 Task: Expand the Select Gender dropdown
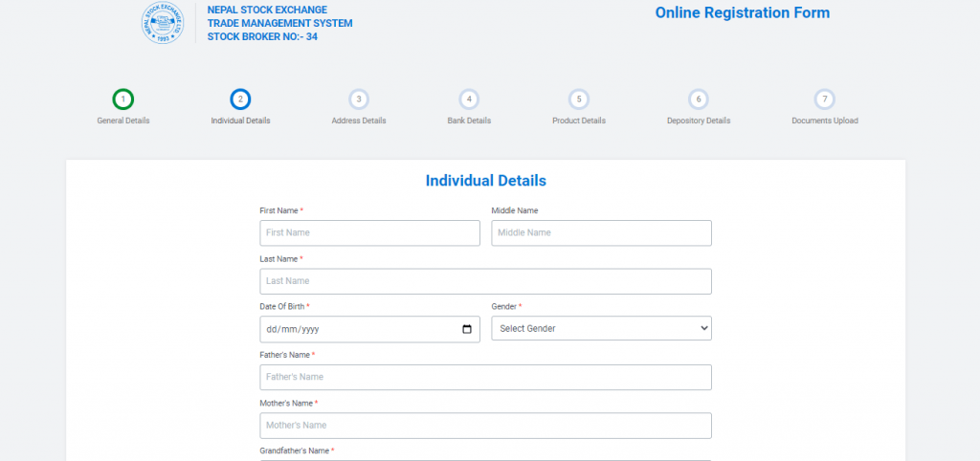(601, 328)
